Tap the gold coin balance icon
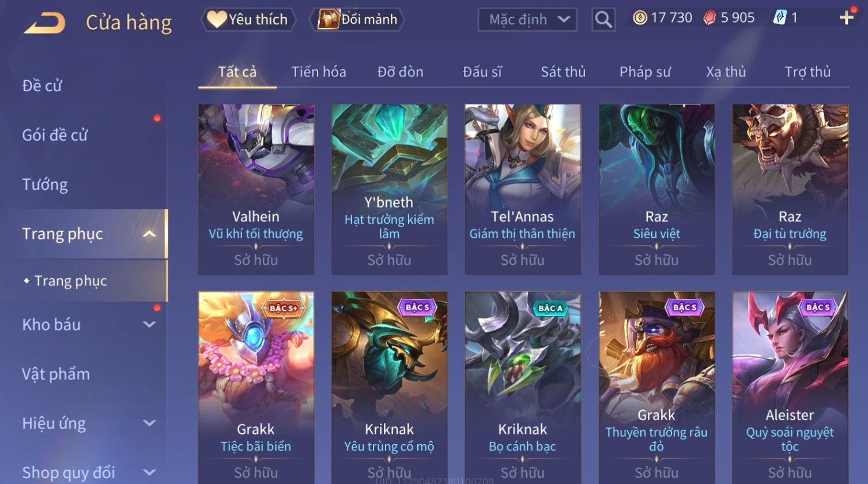 pos(640,18)
